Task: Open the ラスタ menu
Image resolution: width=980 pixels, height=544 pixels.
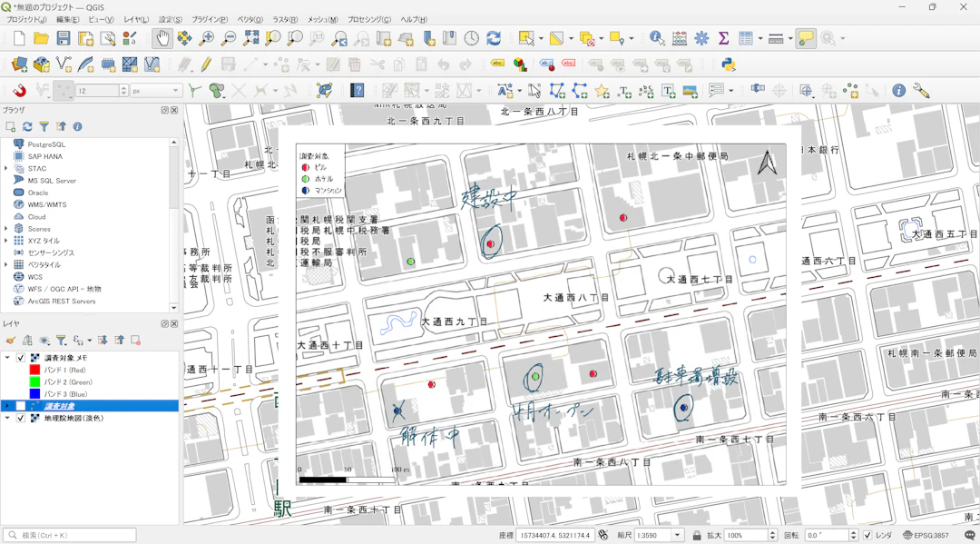Action: point(285,19)
